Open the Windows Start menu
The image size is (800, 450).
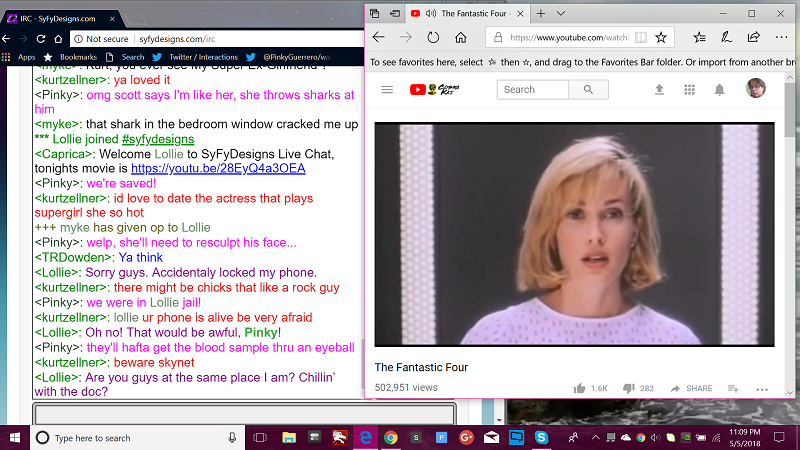[x=15, y=438]
